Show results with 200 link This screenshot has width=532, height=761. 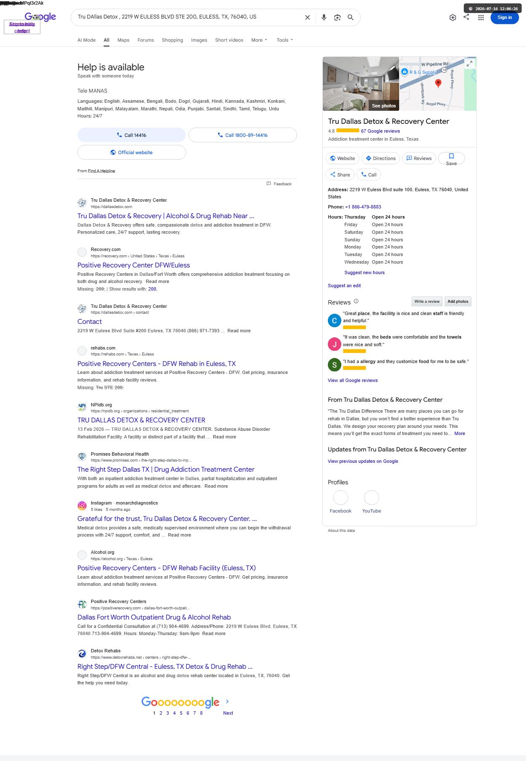(x=152, y=289)
